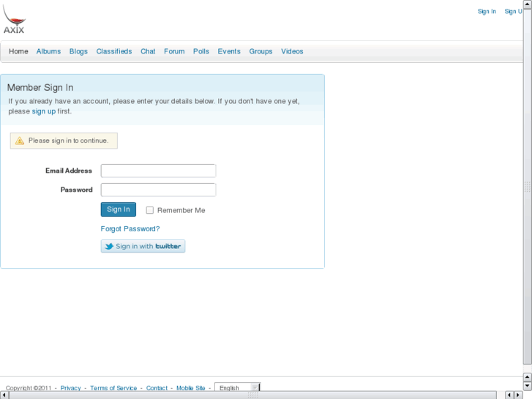Open the Privacy footer link

(70, 388)
